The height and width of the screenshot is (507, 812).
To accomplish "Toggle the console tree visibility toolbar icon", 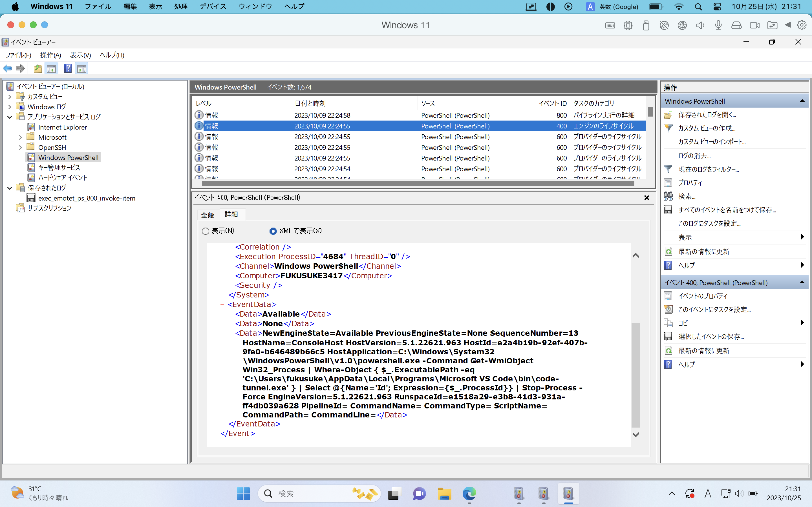I will tap(51, 68).
